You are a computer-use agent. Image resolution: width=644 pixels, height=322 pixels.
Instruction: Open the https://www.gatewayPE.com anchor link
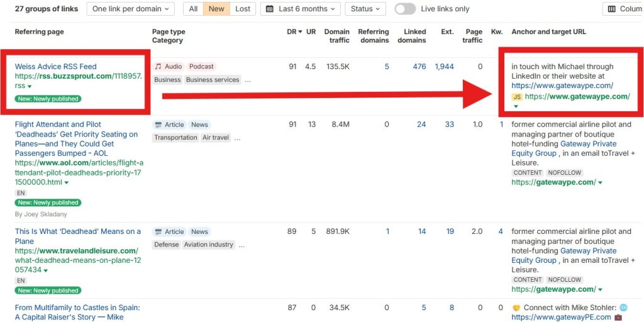pos(562,317)
